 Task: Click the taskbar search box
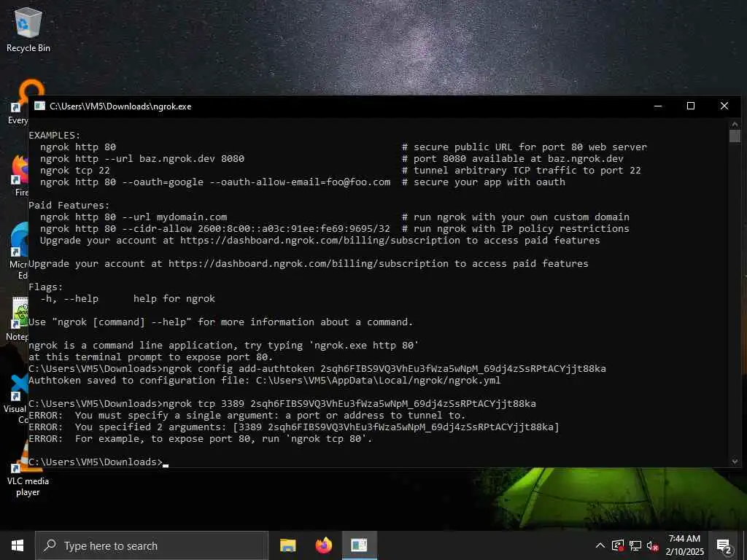[x=152, y=545]
